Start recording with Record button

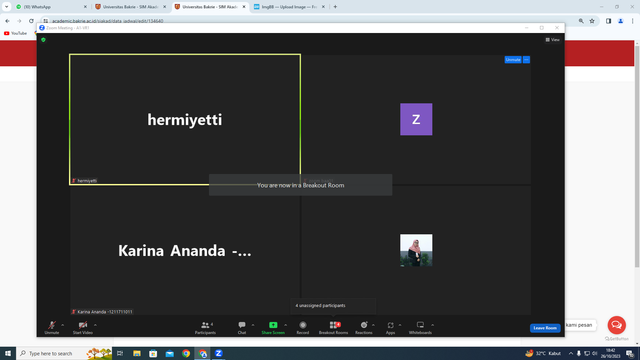[302, 327]
